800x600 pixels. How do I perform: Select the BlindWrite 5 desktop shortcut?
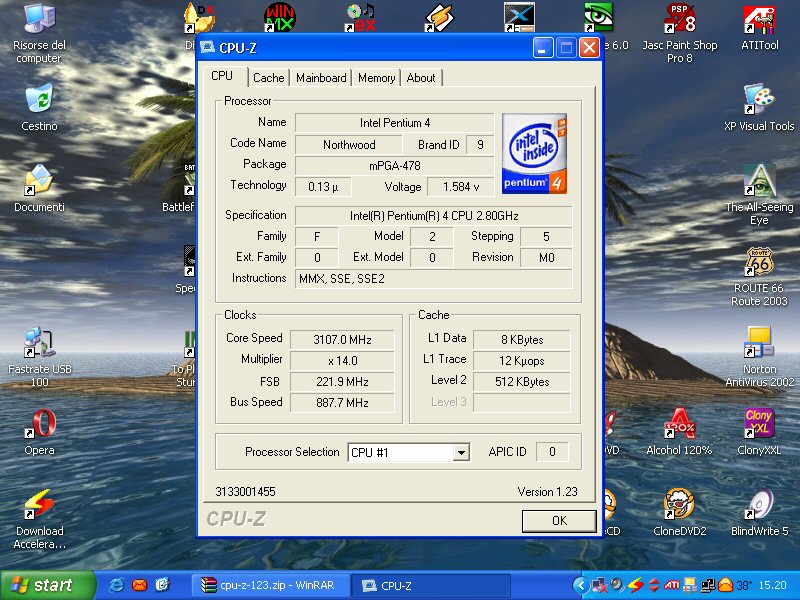pos(759,513)
